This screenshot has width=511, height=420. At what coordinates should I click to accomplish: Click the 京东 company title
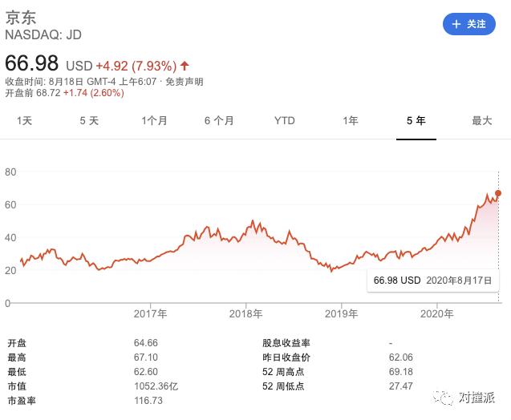[x=21, y=18]
